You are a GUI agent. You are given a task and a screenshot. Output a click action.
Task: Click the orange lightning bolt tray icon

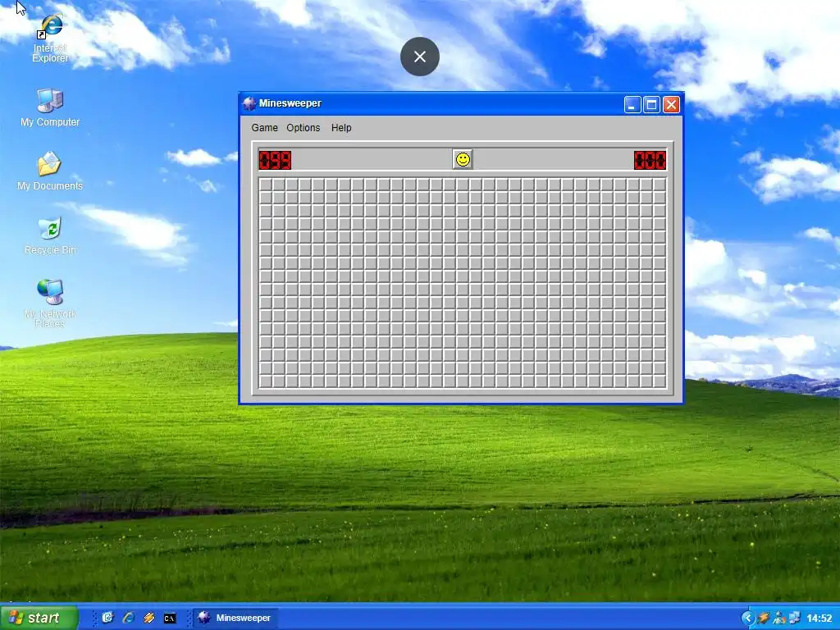click(764, 618)
